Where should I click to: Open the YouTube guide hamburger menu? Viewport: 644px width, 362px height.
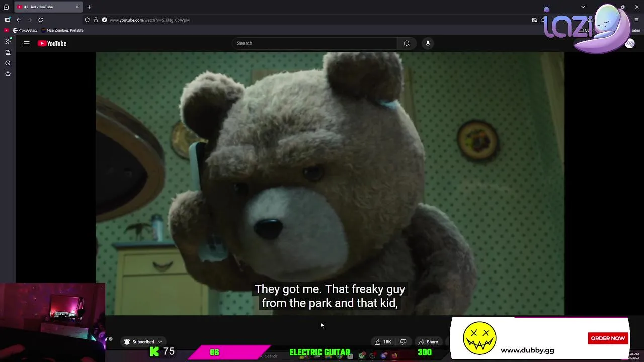[x=27, y=43]
